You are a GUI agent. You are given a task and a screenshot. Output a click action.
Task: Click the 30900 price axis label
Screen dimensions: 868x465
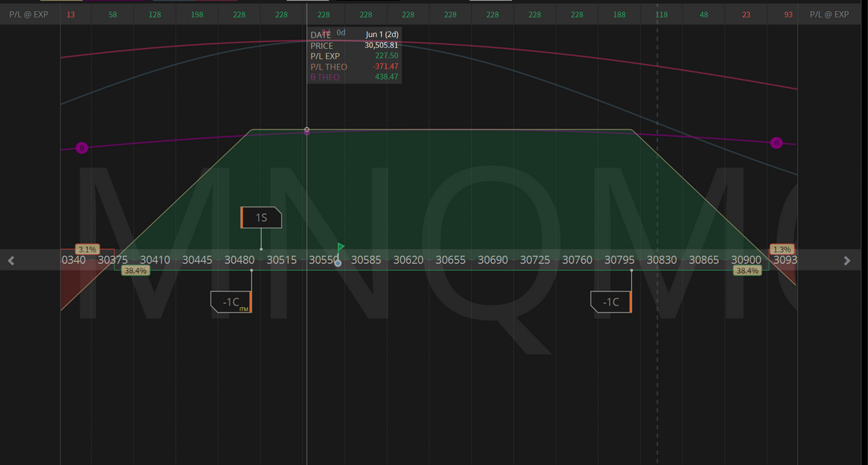pyautogui.click(x=746, y=261)
